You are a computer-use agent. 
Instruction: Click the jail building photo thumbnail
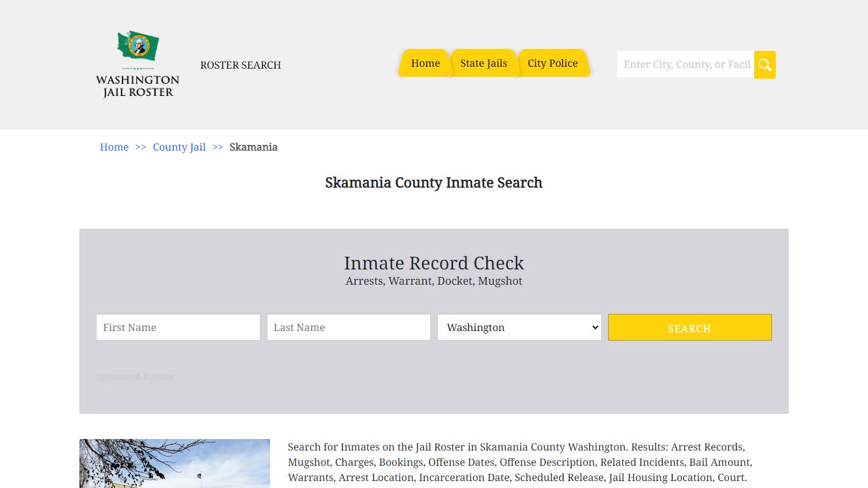pos(175,463)
